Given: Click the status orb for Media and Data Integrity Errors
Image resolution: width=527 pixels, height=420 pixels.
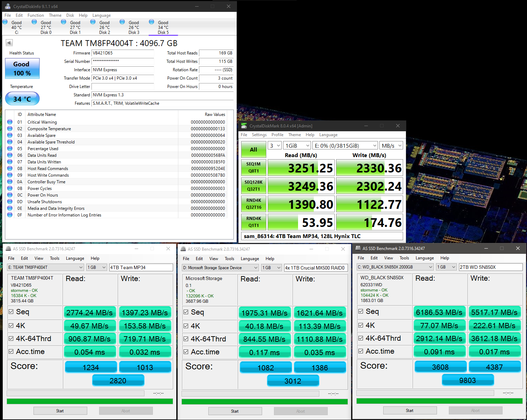Looking at the screenshot, I should click(10, 208).
